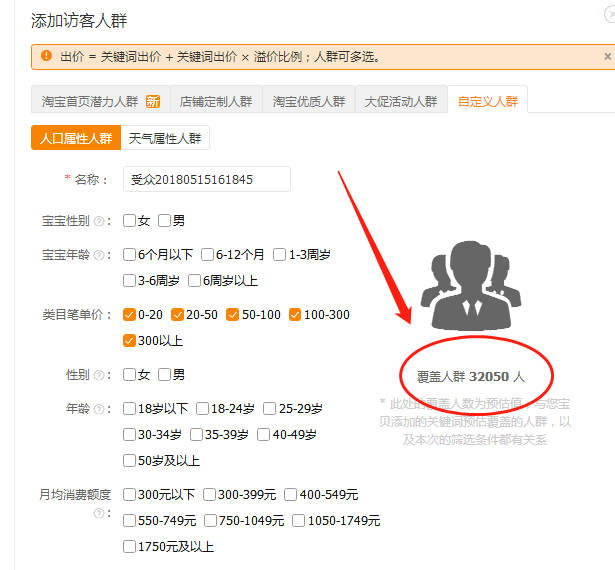
Task: Select the 人口属性人群 sub-tab
Action: coord(76,138)
